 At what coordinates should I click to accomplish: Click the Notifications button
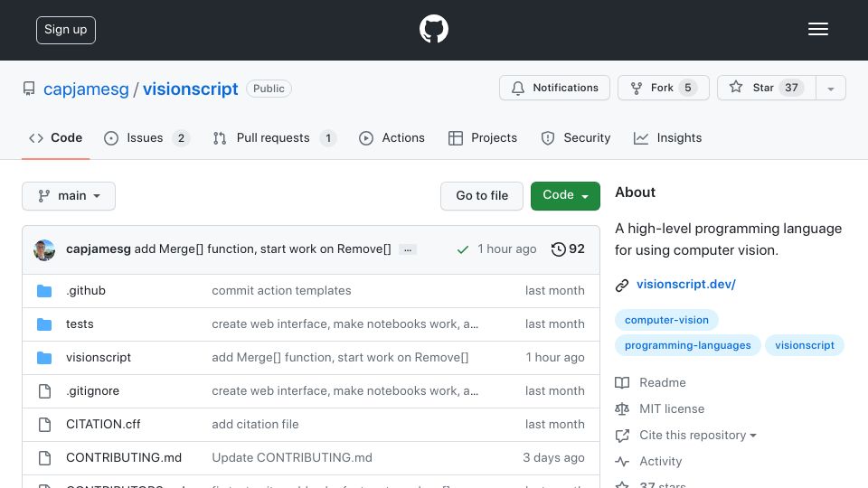pyautogui.click(x=554, y=88)
